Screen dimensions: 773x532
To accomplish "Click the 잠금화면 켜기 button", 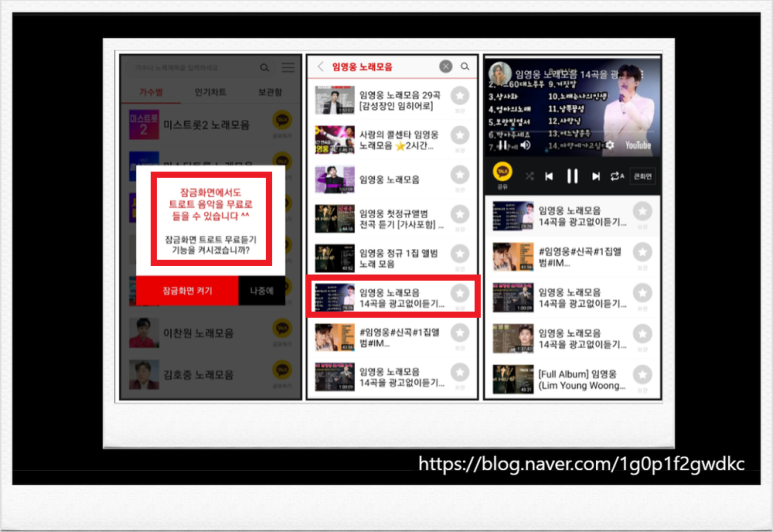I will (x=187, y=290).
